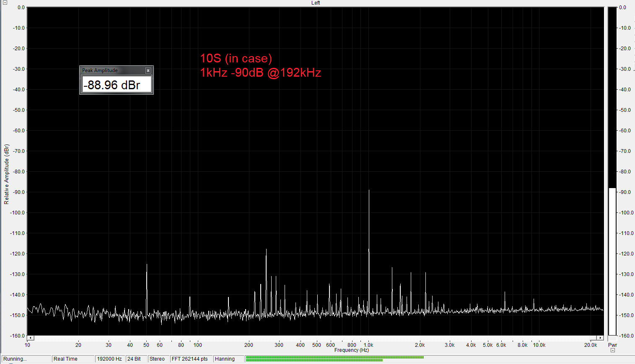Close the Peak Amplitude window

click(x=148, y=70)
